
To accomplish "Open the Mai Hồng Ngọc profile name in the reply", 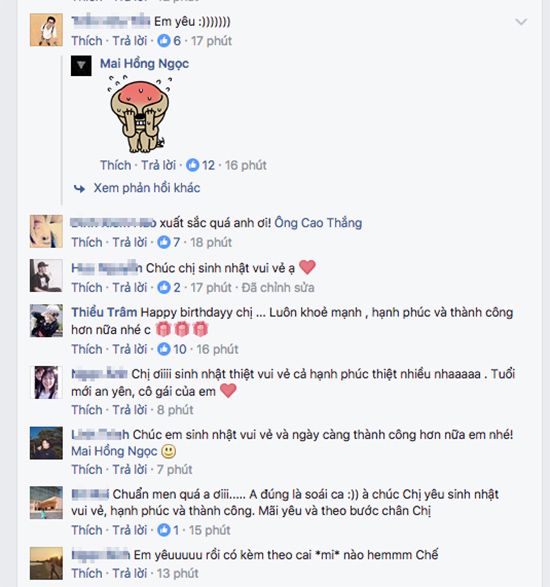I will tap(145, 64).
